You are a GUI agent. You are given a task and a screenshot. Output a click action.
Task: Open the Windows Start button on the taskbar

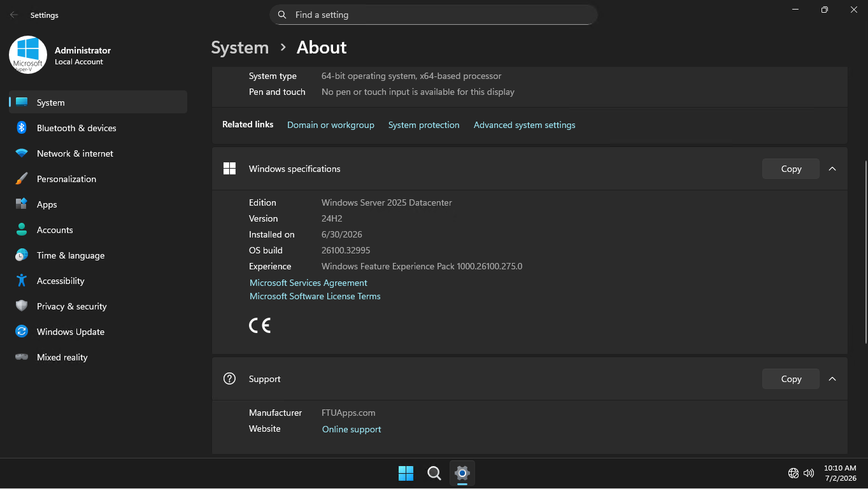(406, 473)
